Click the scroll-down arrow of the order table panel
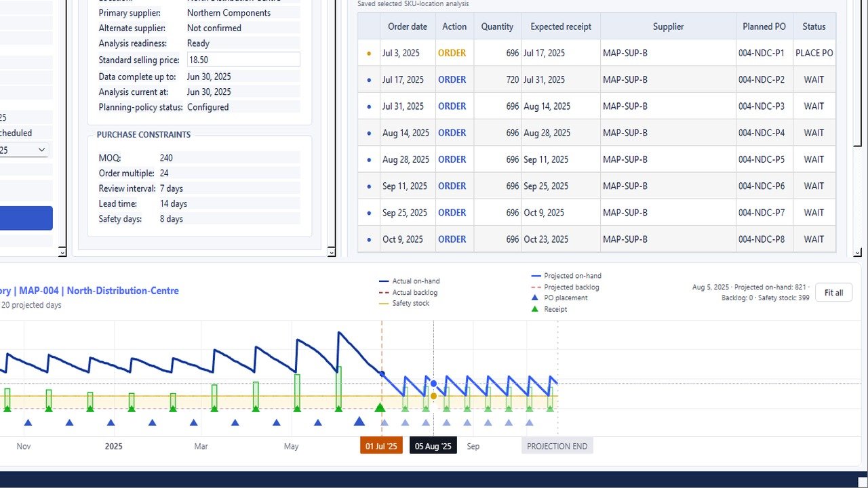 (858, 253)
